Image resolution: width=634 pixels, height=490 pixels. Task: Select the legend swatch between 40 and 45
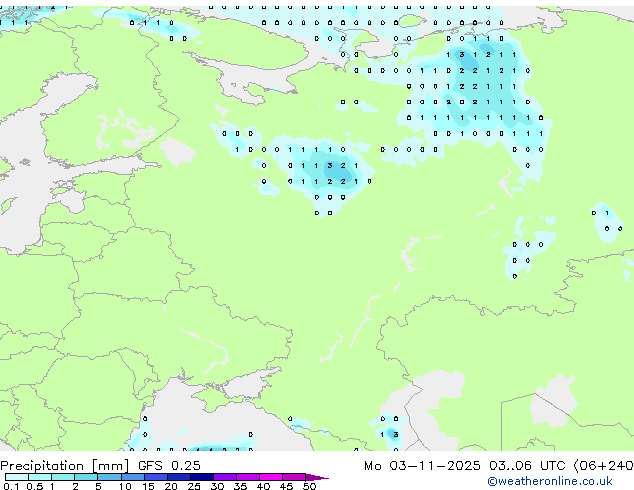point(271,477)
